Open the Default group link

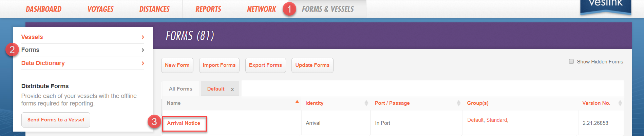475,120
